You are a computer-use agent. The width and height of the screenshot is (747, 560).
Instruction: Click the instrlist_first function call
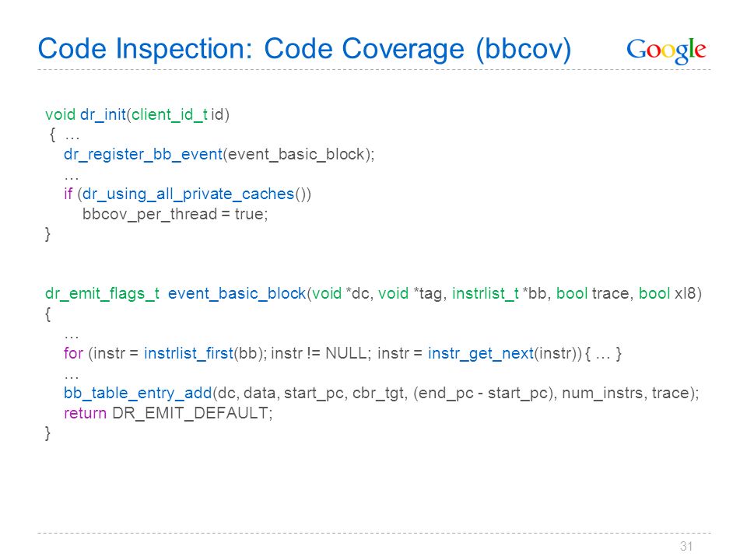(x=188, y=354)
